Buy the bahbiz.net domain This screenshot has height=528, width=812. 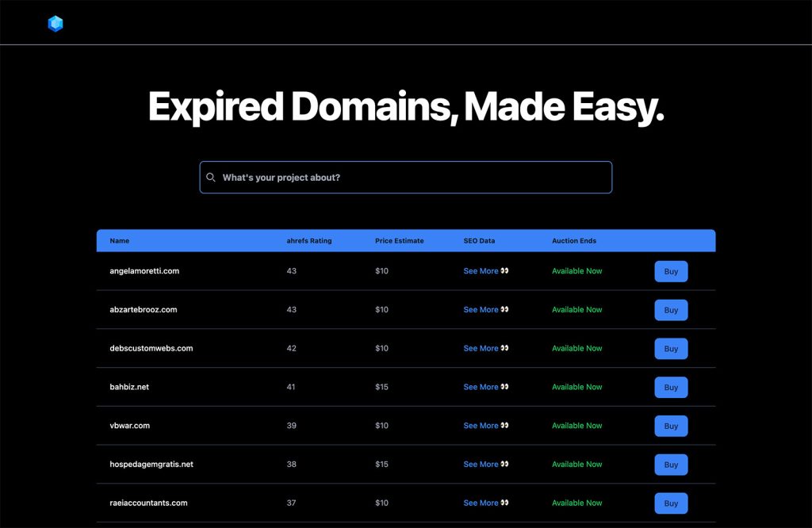671,387
